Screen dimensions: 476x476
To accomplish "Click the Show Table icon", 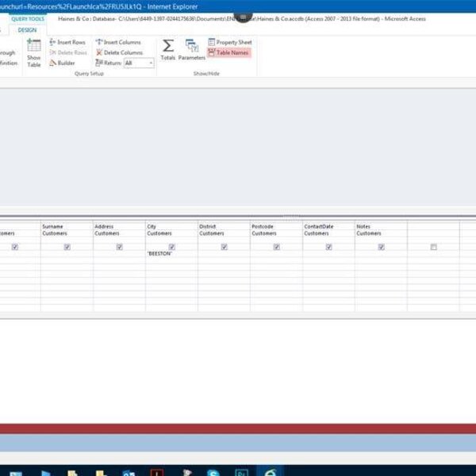I will tap(34, 53).
